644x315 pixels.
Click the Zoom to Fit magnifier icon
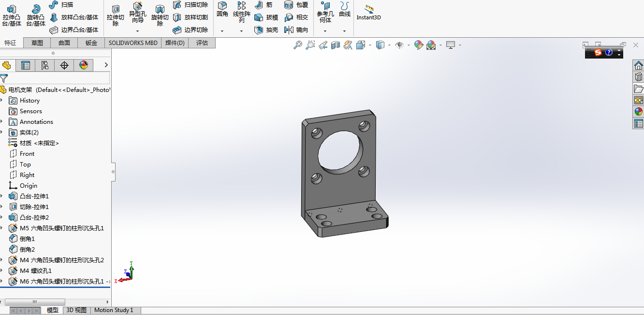click(x=298, y=45)
